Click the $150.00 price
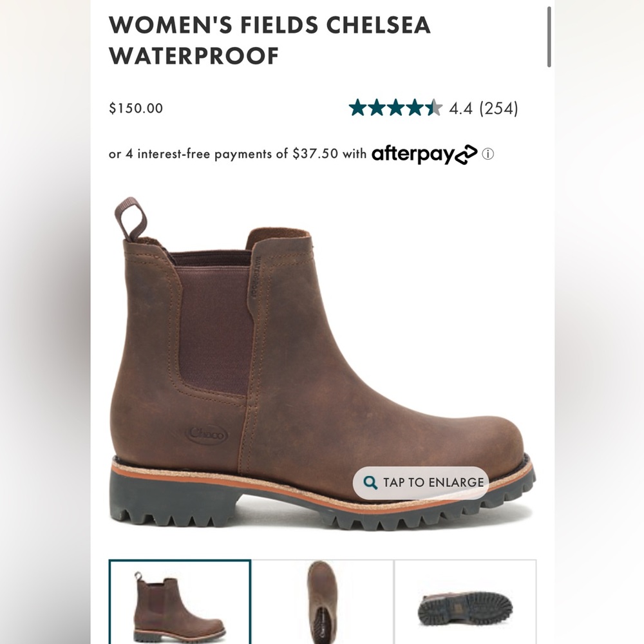This screenshot has height=644, width=644. (136, 108)
